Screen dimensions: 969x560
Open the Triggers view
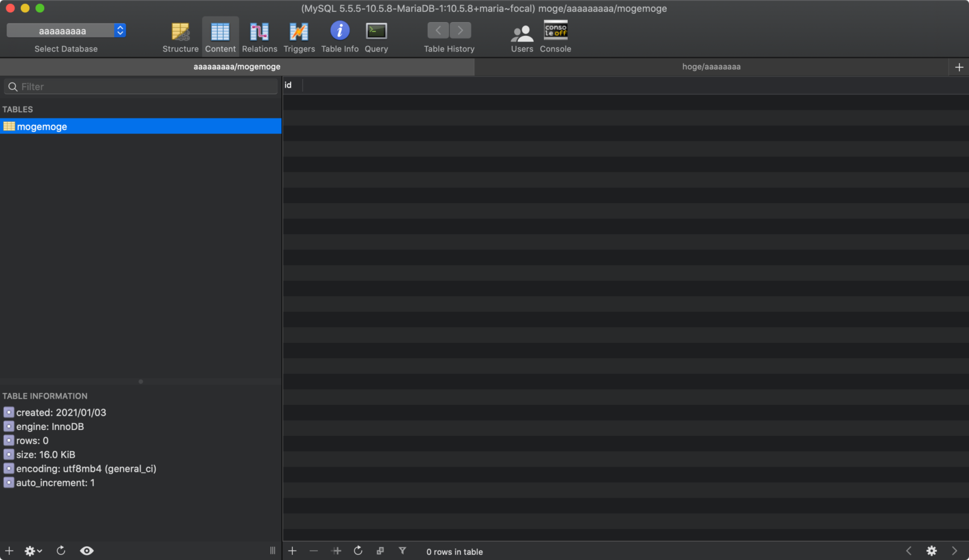[299, 37]
